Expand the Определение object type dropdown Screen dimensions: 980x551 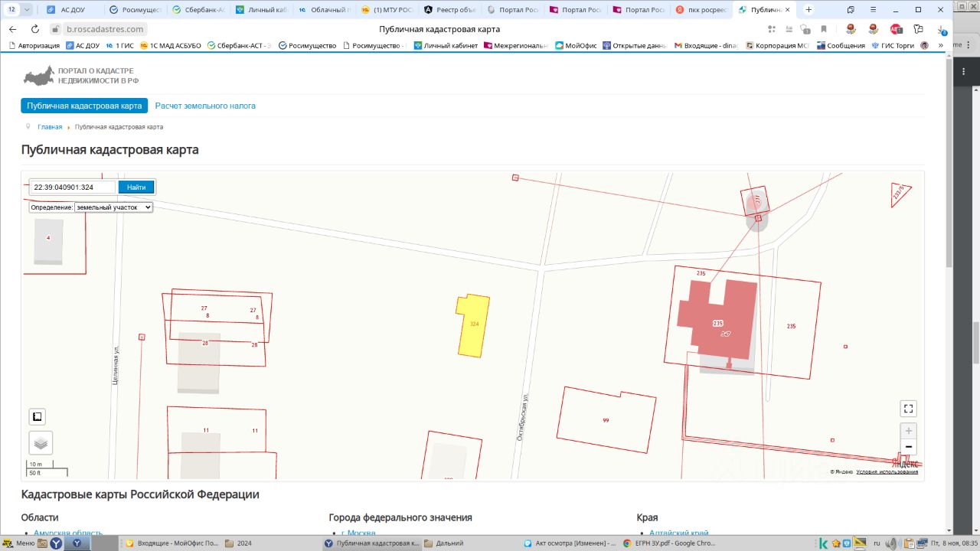click(113, 207)
